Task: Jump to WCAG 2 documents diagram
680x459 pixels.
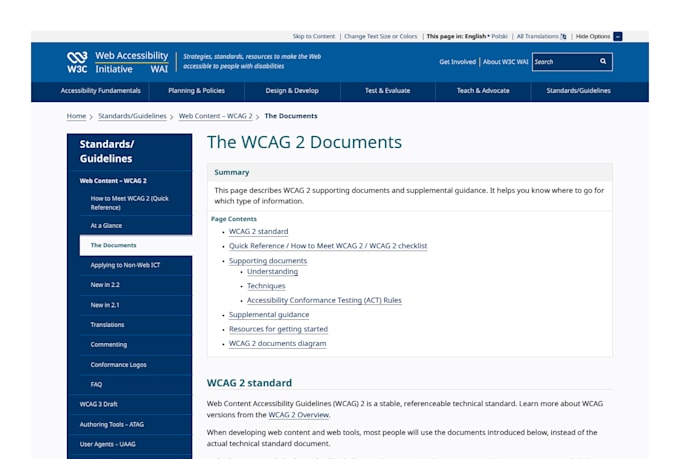Action: (x=277, y=343)
